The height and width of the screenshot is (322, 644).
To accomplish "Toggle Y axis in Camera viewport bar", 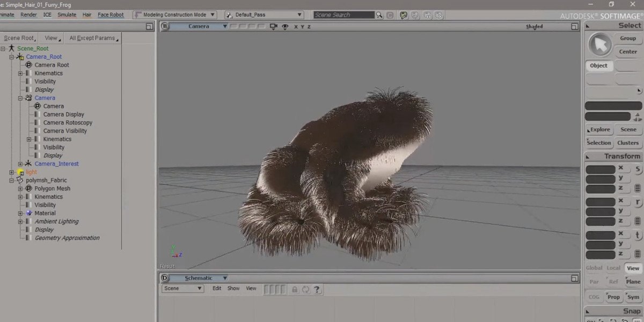I will point(302,26).
